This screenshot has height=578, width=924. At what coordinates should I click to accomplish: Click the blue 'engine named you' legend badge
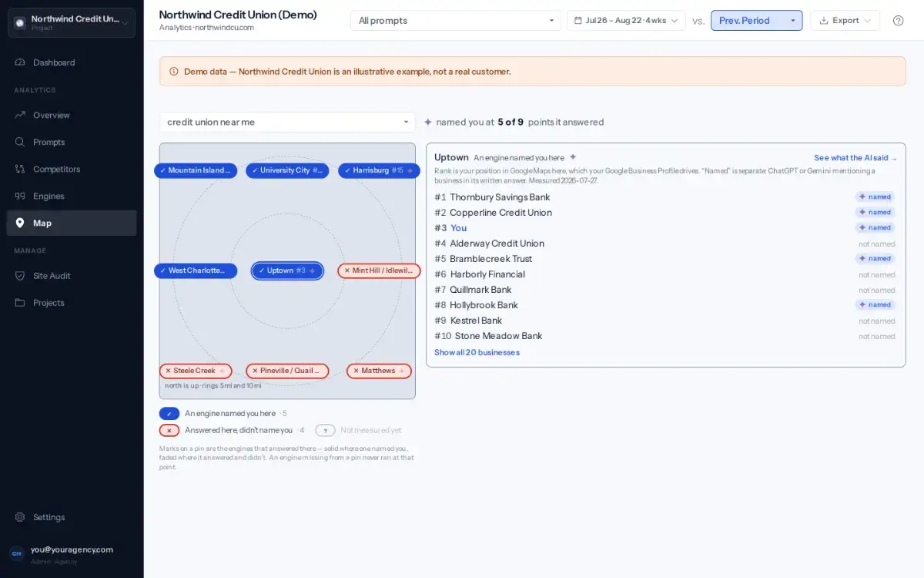169,414
